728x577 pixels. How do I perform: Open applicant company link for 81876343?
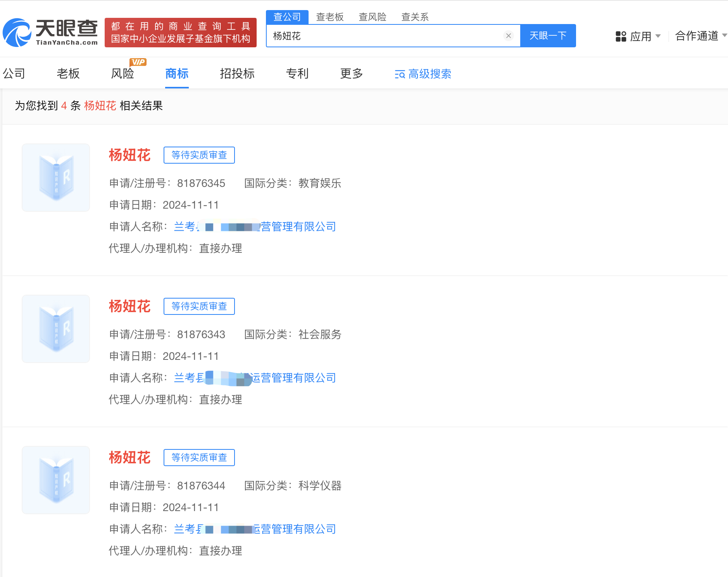(x=255, y=378)
